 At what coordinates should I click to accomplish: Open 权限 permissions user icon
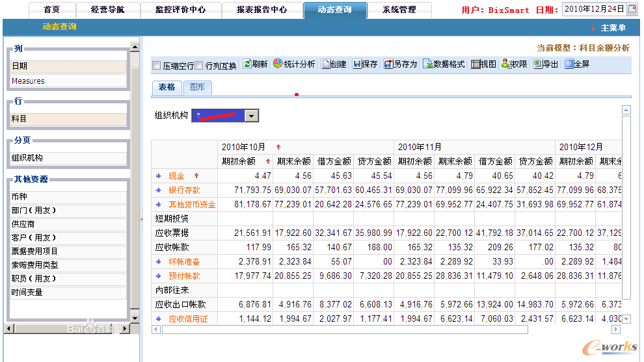505,64
